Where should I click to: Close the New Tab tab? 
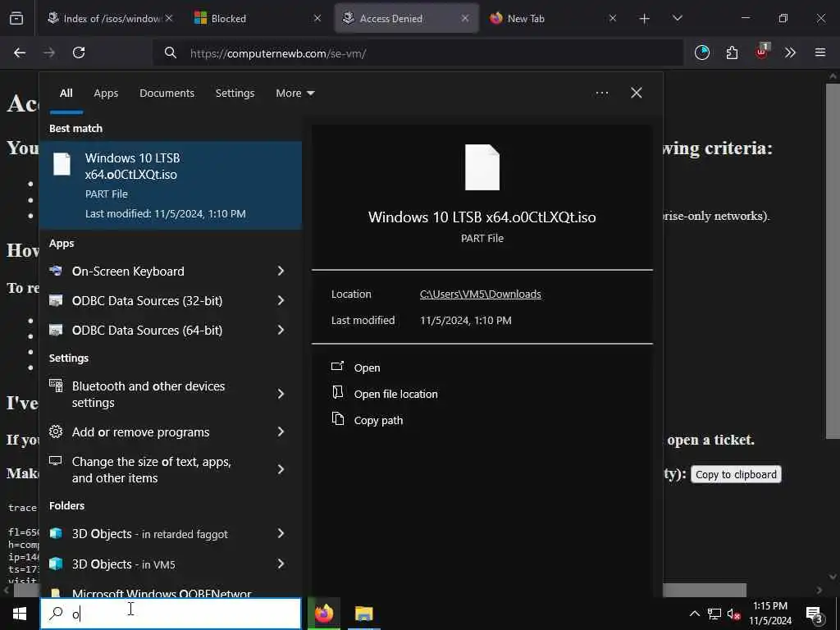613,18
